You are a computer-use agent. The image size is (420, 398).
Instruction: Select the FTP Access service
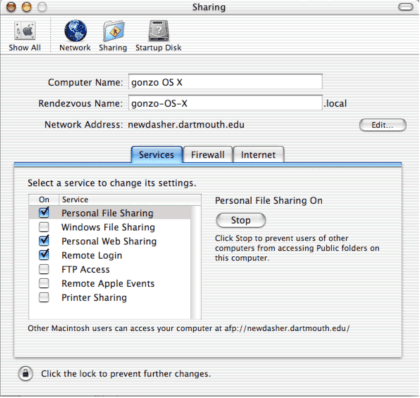point(110,269)
